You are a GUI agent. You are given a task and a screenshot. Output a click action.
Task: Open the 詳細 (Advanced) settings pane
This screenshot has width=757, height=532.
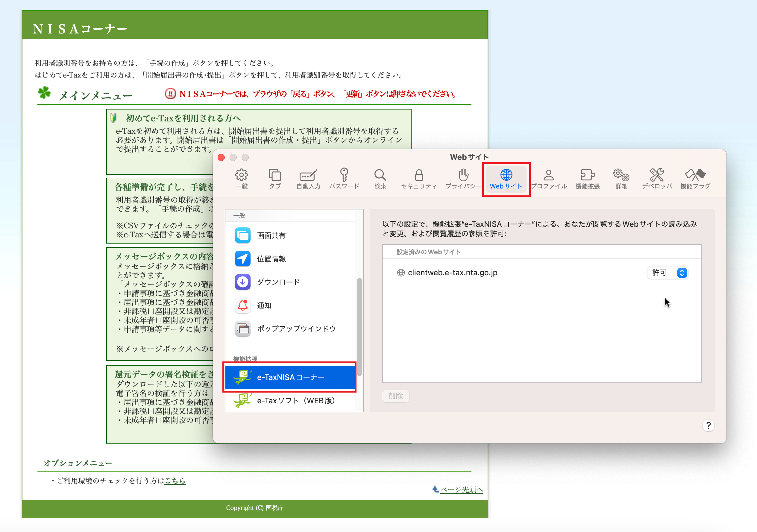pyautogui.click(x=621, y=179)
